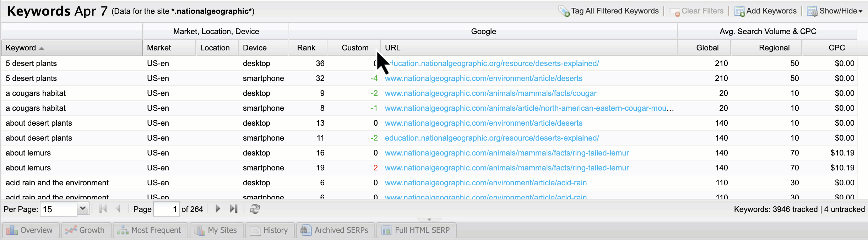868x240 pixels.
Task: Click the refresh table icon
Action: 255,209
